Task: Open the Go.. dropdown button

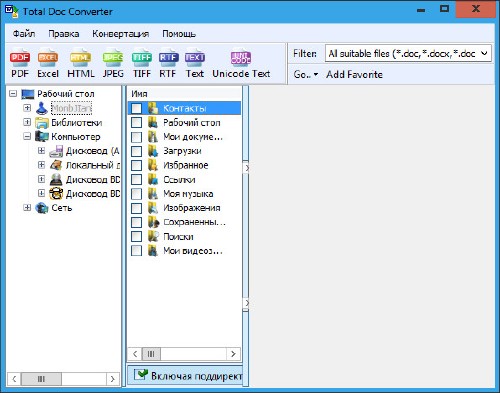Action: pyautogui.click(x=306, y=74)
